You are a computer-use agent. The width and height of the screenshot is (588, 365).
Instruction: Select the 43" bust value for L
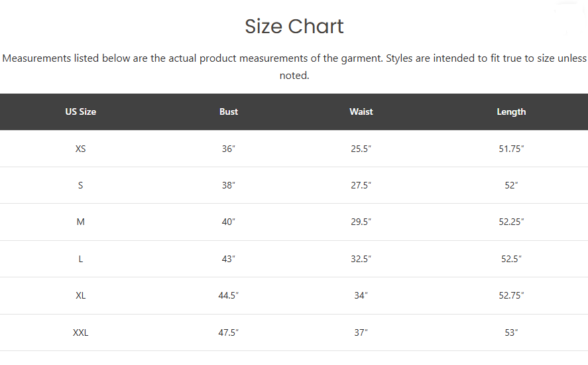coord(229,259)
